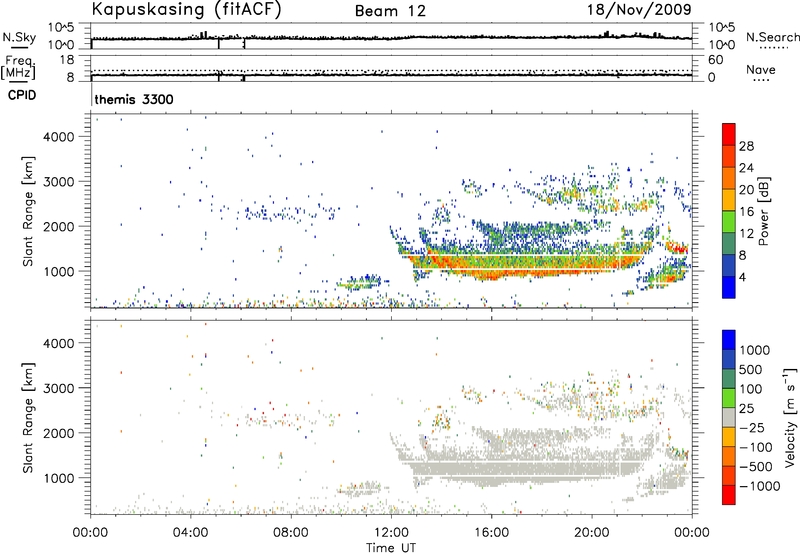Select the '-25' label on Velocity colorbar
Screen dimensions: 800x554
click(x=751, y=427)
